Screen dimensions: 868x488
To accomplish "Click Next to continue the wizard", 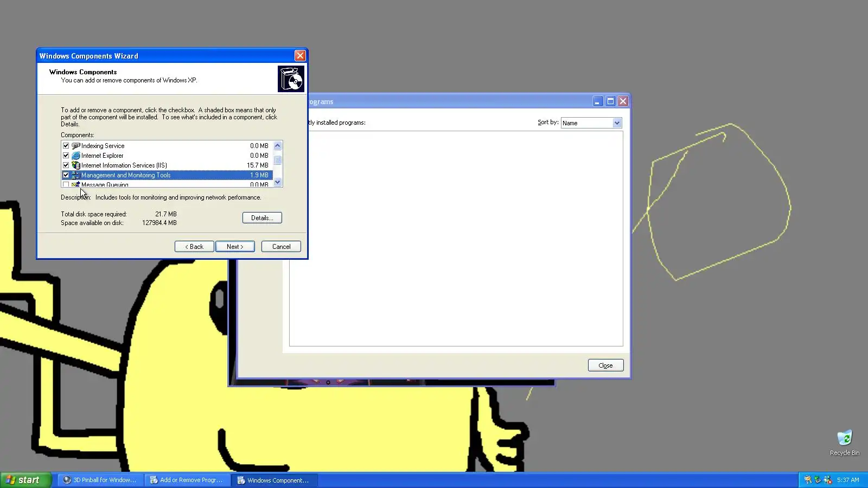I will 235,247.
